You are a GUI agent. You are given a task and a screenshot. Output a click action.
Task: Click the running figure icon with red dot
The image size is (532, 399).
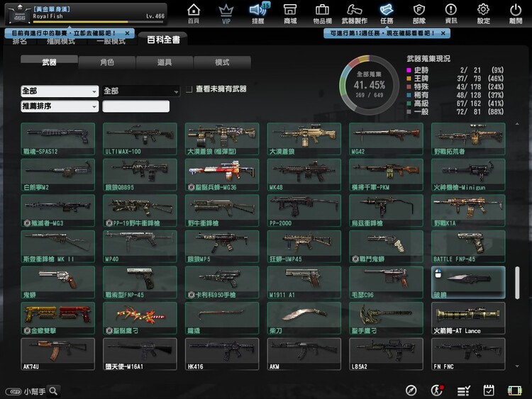point(437,390)
